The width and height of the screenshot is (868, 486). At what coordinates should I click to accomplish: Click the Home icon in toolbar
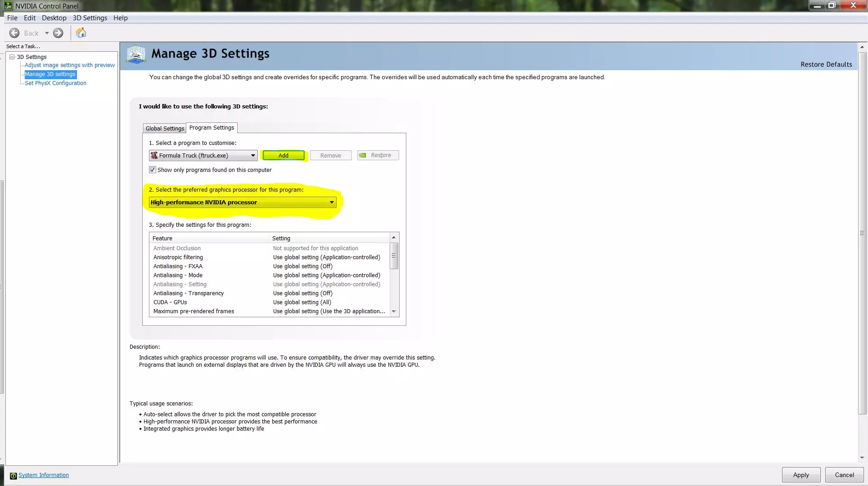pos(81,33)
